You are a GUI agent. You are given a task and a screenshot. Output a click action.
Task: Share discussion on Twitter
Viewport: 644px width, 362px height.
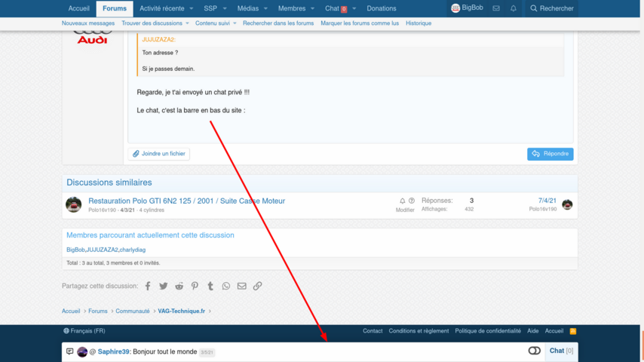pyautogui.click(x=164, y=286)
